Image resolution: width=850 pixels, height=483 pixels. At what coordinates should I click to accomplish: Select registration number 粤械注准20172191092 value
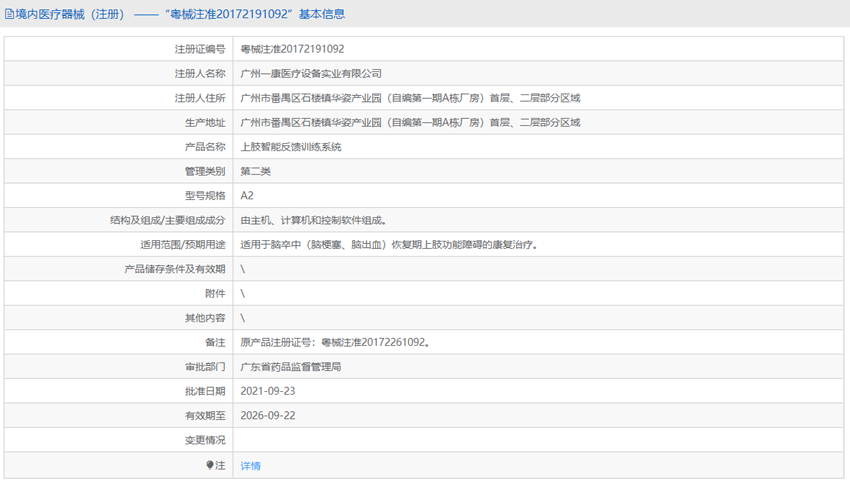pyautogui.click(x=292, y=49)
